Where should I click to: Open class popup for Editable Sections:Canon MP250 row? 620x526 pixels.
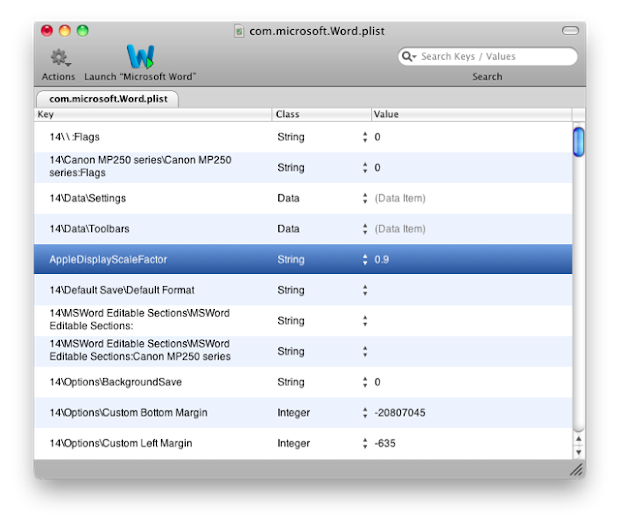pyautogui.click(x=365, y=351)
